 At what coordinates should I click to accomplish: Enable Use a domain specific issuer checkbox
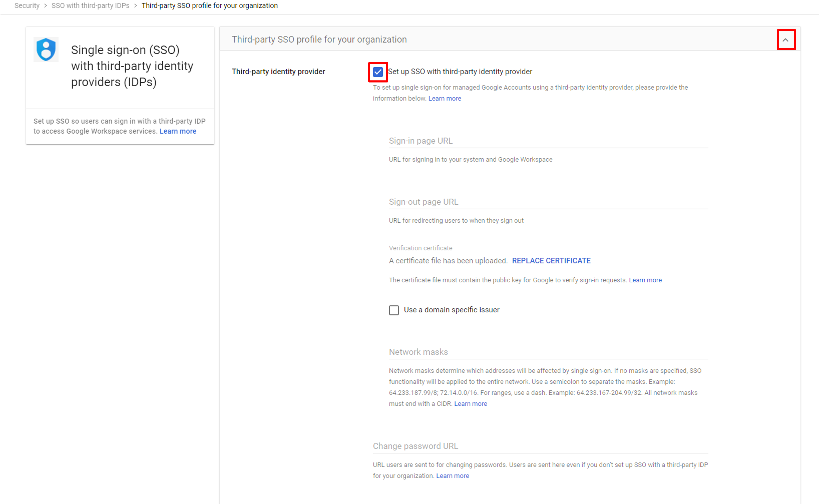[x=394, y=310]
